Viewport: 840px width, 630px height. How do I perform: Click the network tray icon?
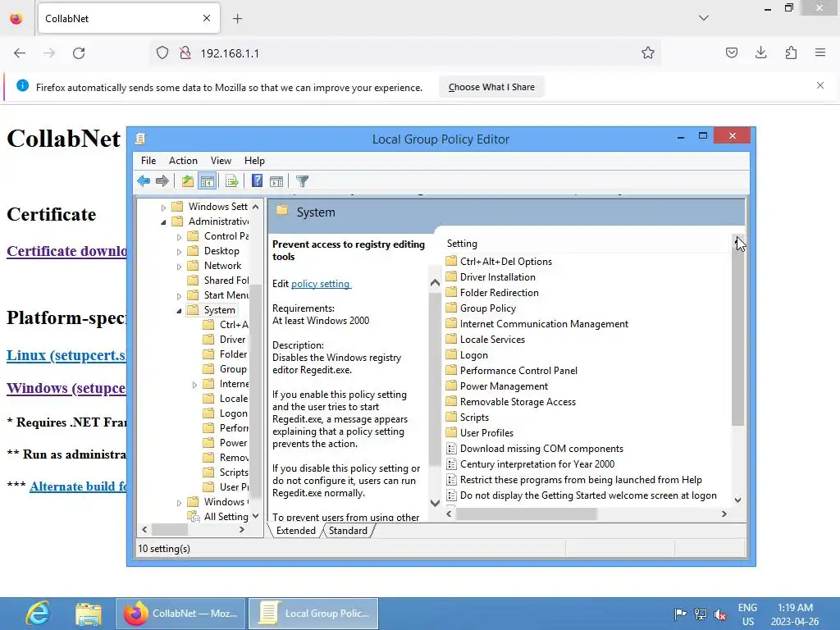701,614
